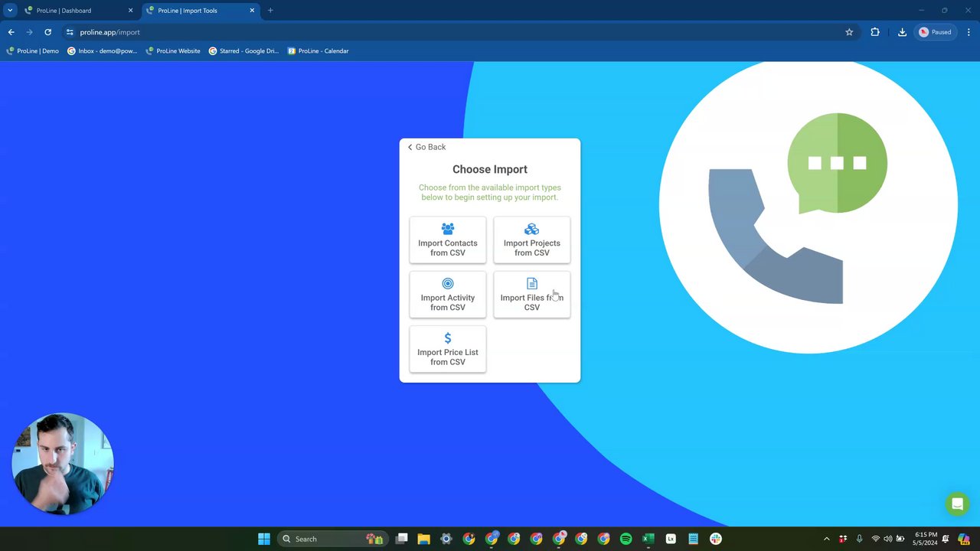Viewport: 980px width, 551px height.
Task: Open Slack from the taskbar
Action: pos(715,539)
